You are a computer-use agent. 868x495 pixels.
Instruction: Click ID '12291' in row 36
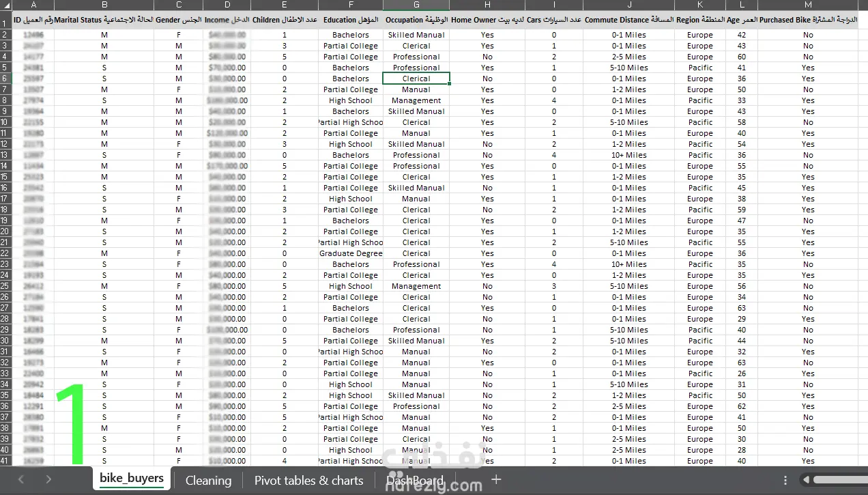(33, 406)
